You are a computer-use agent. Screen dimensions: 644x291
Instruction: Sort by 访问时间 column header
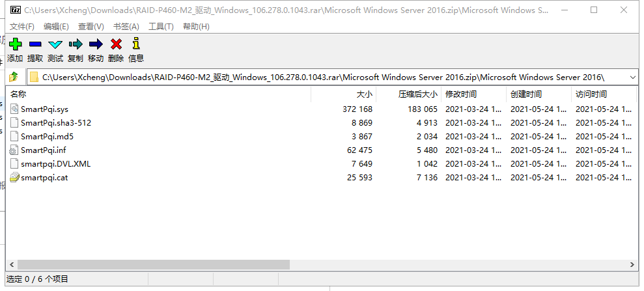(x=604, y=94)
